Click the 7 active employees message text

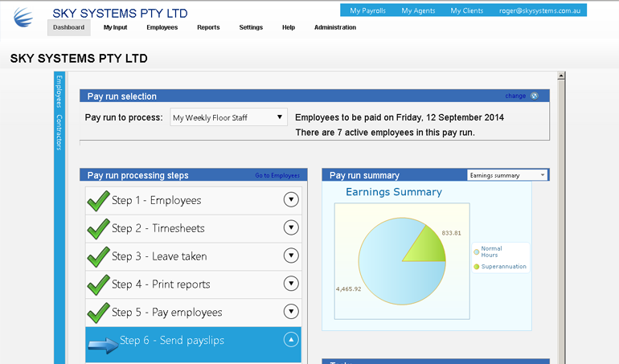coord(385,133)
